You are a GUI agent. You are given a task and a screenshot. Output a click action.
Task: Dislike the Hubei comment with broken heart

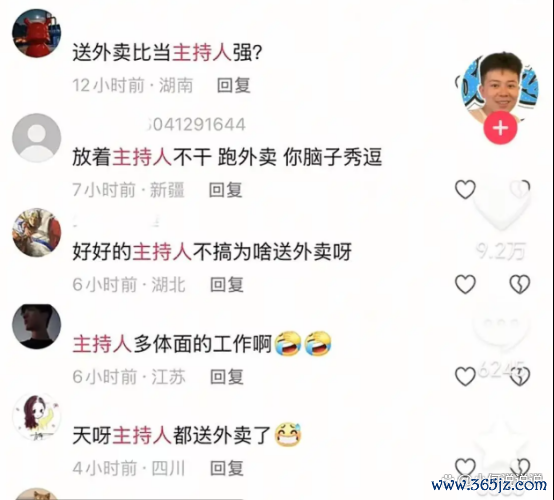click(520, 284)
